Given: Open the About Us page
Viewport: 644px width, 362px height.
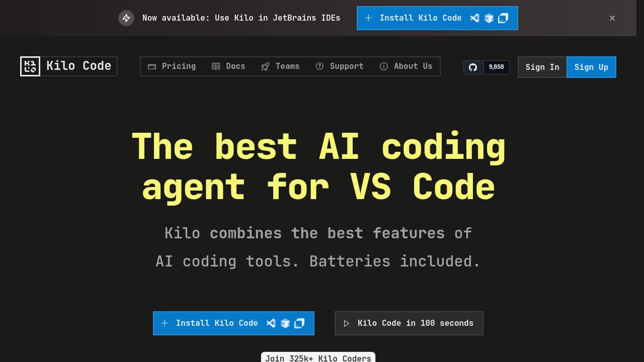Looking at the screenshot, I should [406, 66].
